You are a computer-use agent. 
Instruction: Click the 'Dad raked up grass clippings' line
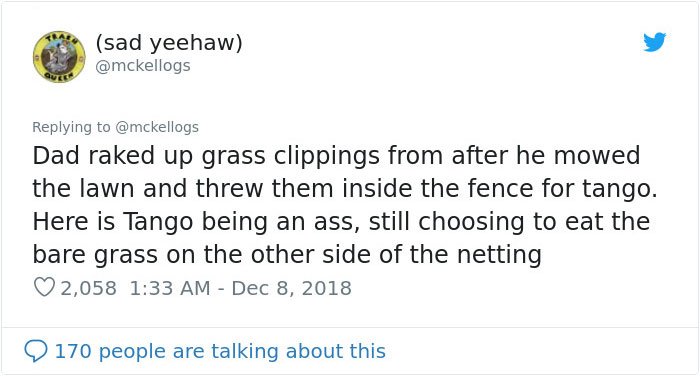click(336, 157)
